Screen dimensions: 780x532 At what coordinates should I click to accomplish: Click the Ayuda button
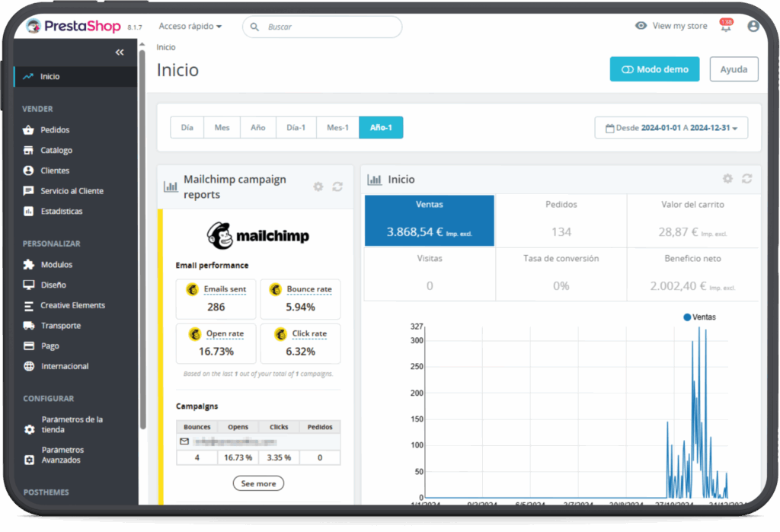tap(734, 69)
